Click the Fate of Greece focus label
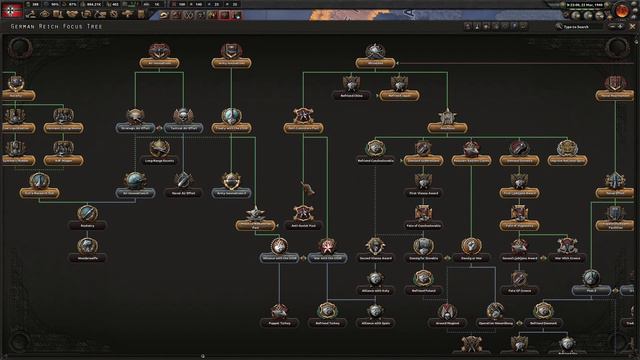The width and height of the screenshot is (640, 360). (519, 291)
